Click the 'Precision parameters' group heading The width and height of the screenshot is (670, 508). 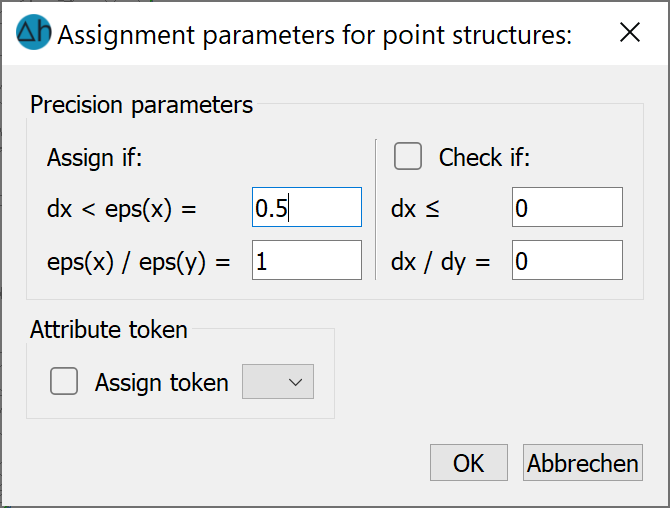141,105
